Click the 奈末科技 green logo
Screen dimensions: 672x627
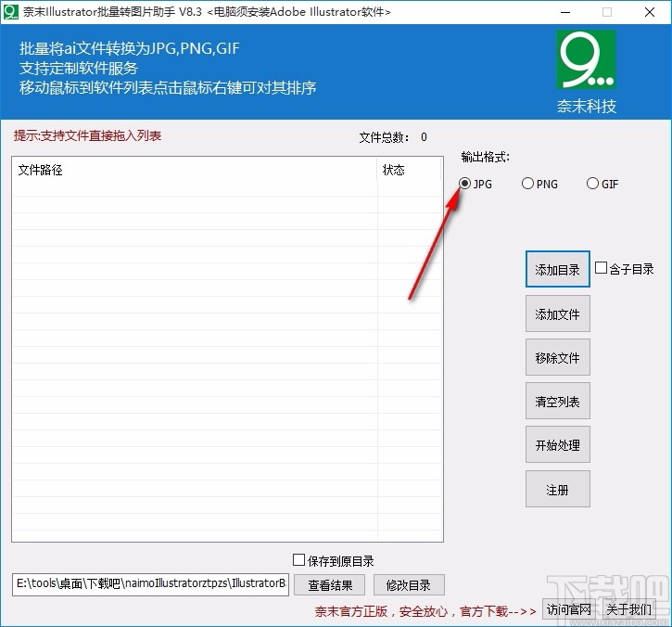(x=587, y=59)
